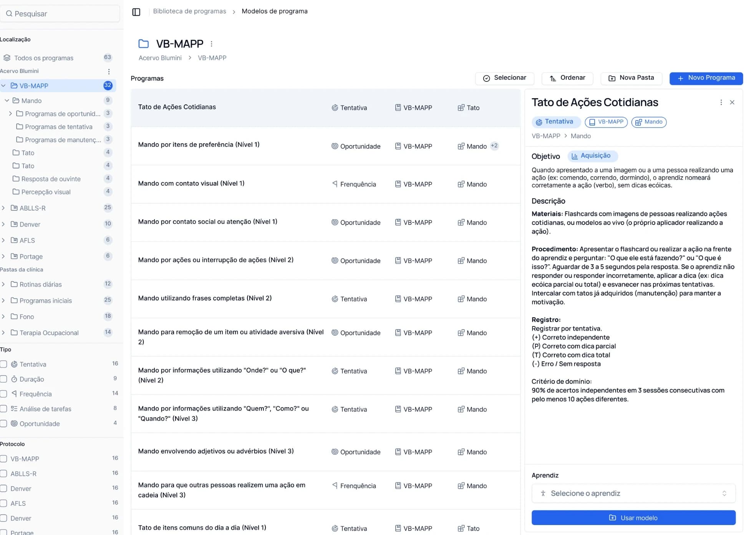Image resolution: width=756 pixels, height=535 pixels.
Task: Click the VB-MAPP tag in detail panel
Action: 606,122
